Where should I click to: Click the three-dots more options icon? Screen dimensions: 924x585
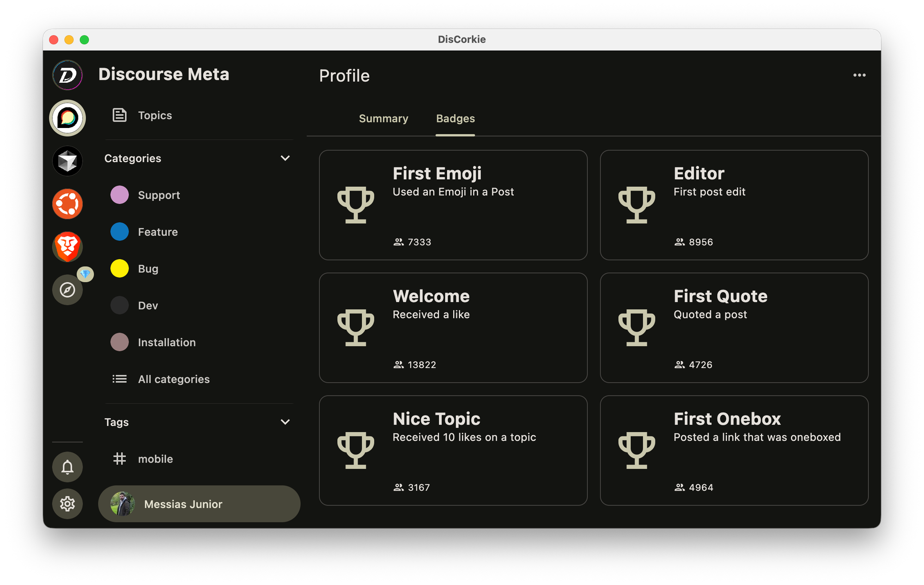pos(859,75)
